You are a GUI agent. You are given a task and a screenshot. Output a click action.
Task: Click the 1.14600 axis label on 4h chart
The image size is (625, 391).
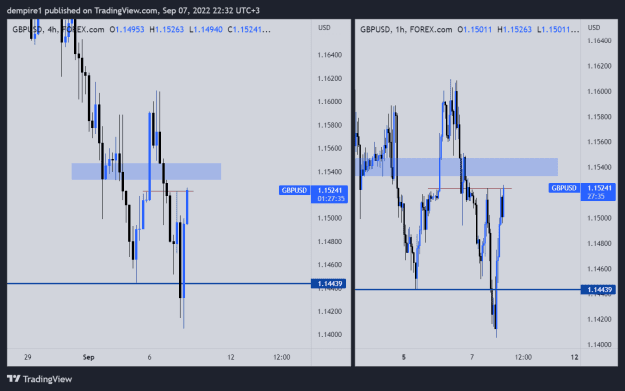pos(330,265)
